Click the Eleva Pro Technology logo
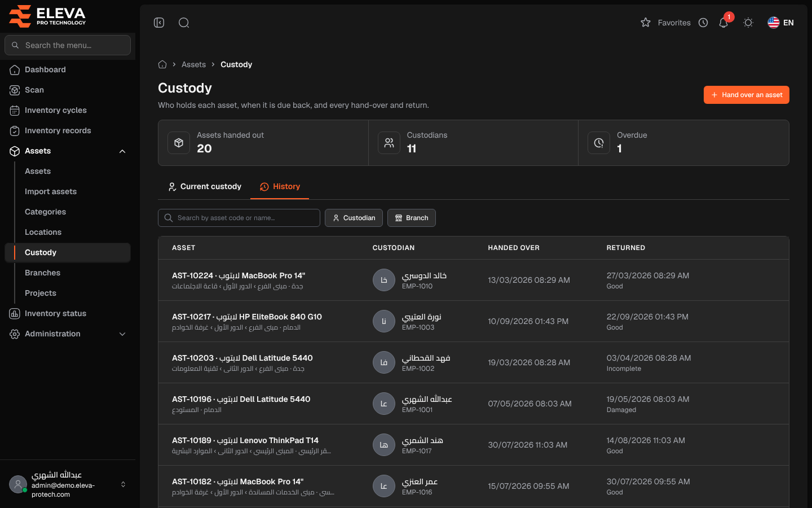 point(47,16)
